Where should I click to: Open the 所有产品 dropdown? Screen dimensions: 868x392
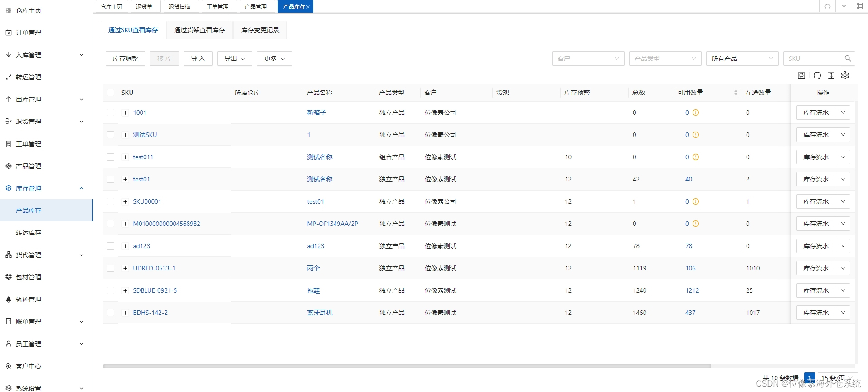click(742, 59)
